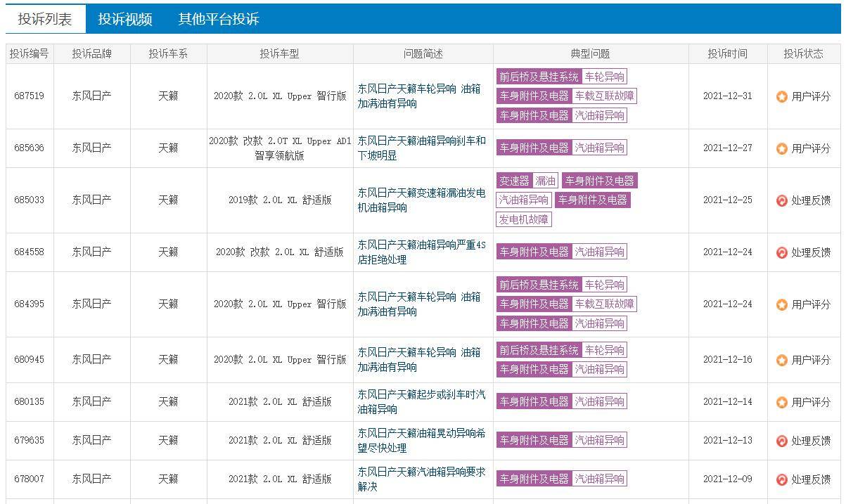Click the 投诉时间 column header
The height and width of the screenshot is (504, 846).
[728, 54]
